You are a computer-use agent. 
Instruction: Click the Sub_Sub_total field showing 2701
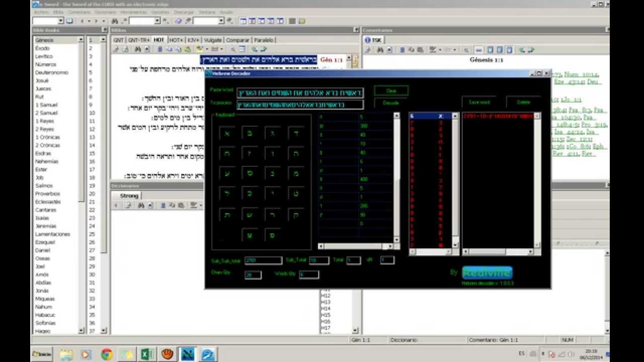tap(263, 260)
